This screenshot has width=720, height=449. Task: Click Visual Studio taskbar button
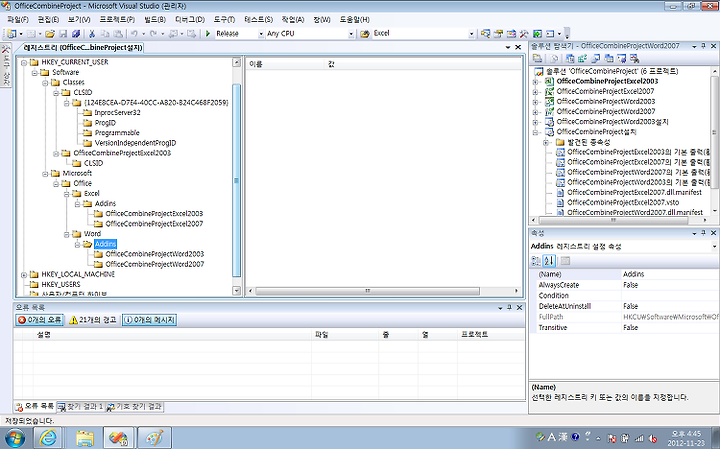pyautogui.click(x=118, y=438)
